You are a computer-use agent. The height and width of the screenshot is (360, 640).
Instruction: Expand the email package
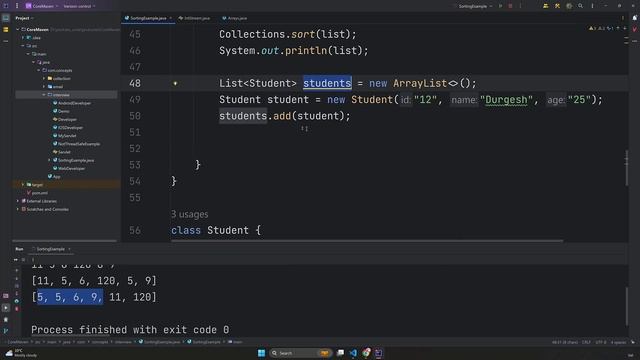(44, 87)
